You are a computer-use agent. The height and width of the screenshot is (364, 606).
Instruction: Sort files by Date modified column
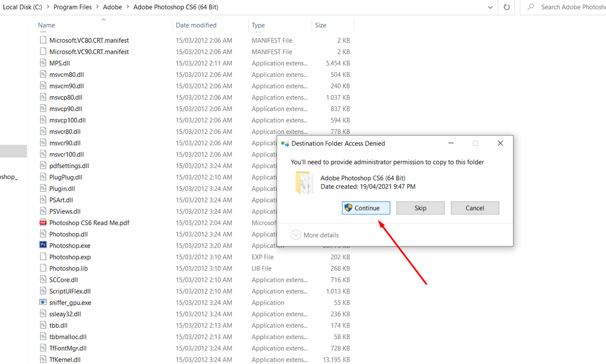point(196,25)
